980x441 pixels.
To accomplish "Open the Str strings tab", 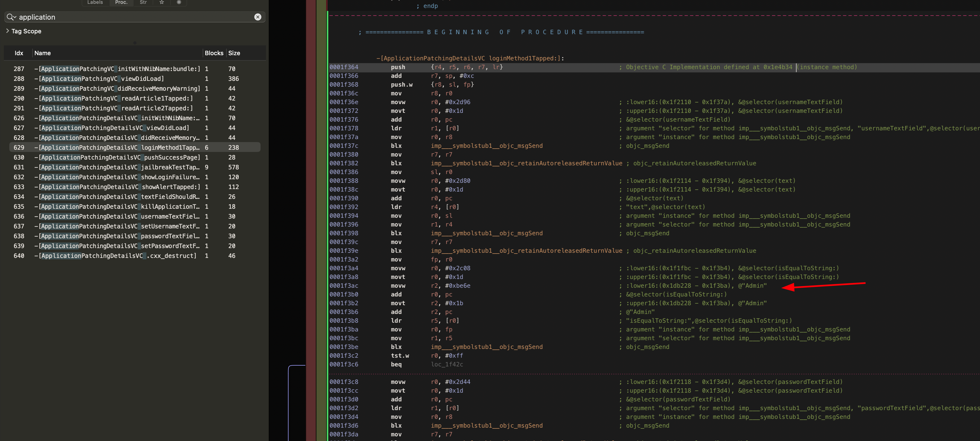I will click(143, 2).
